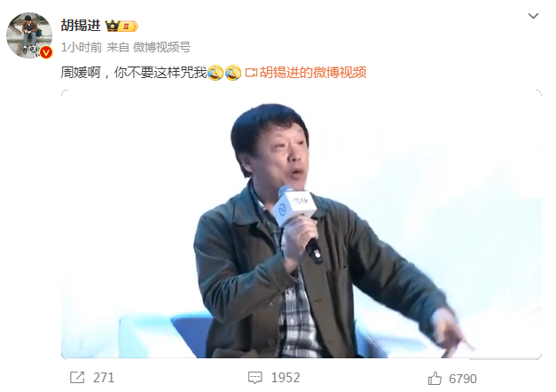This screenshot has width=556, height=392.
Task: Click the post text 周媛啊，你不要这样咒我
Action: pos(134,73)
